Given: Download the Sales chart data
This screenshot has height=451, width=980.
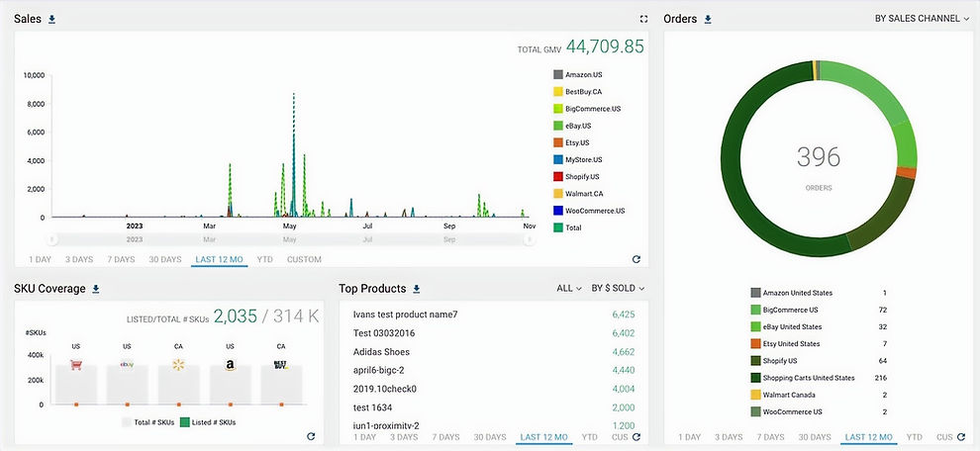Looking at the screenshot, I should click(52, 19).
